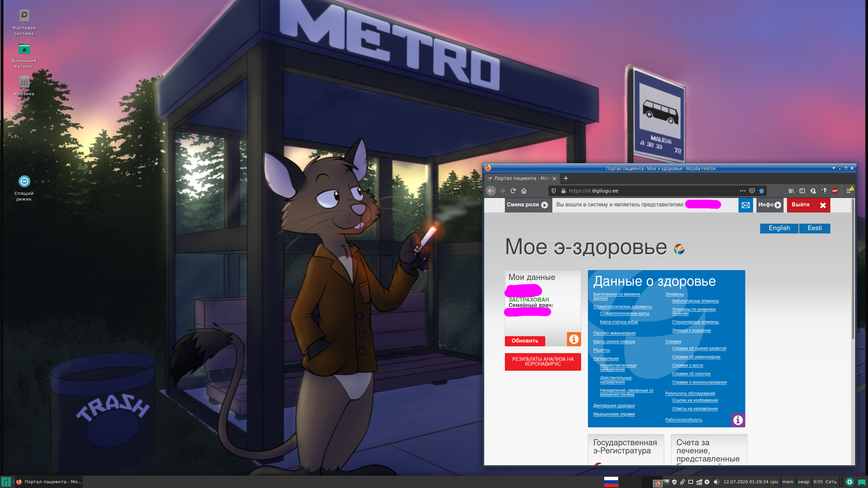The image size is (868, 488).
Task: Open Стационарные эпикризы link
Action: coord(695,322)
